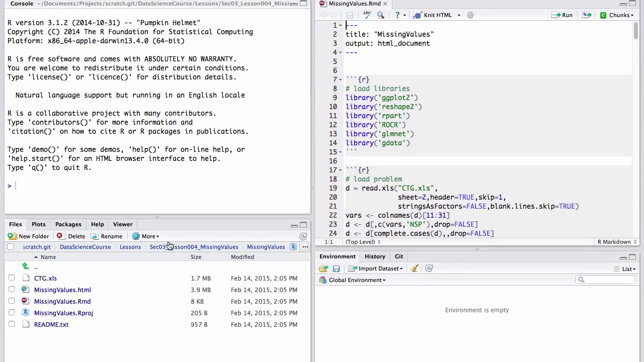
Task: Check the CTG.xls file checkbox
Action: coord(12,278)
